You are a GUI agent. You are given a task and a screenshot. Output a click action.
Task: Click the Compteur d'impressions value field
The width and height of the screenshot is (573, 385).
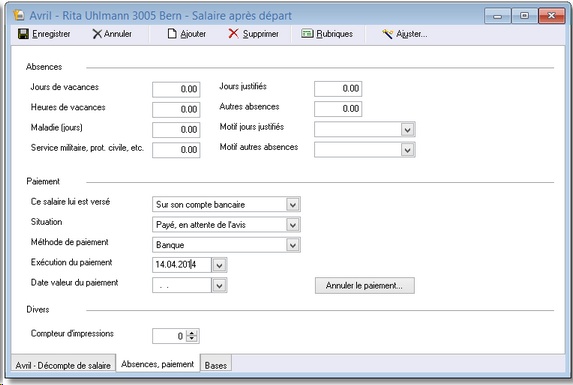coord(169,336)
